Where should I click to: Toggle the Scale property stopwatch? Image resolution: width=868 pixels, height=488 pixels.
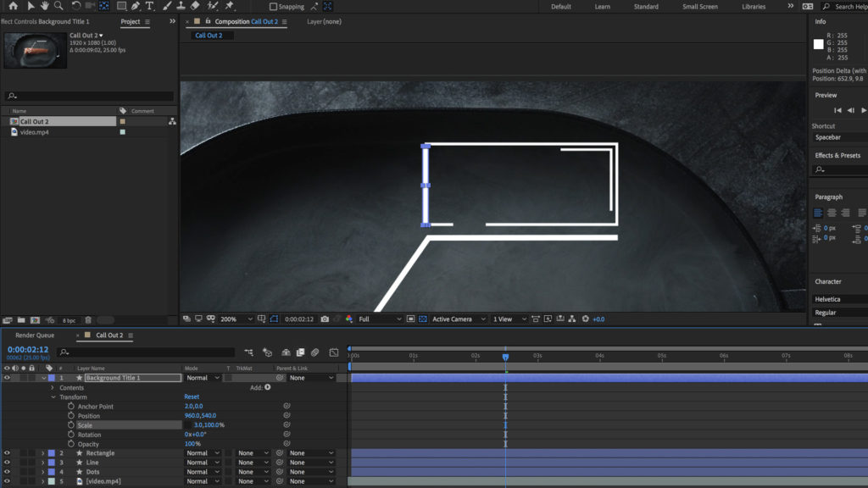[x=71, y=425]
